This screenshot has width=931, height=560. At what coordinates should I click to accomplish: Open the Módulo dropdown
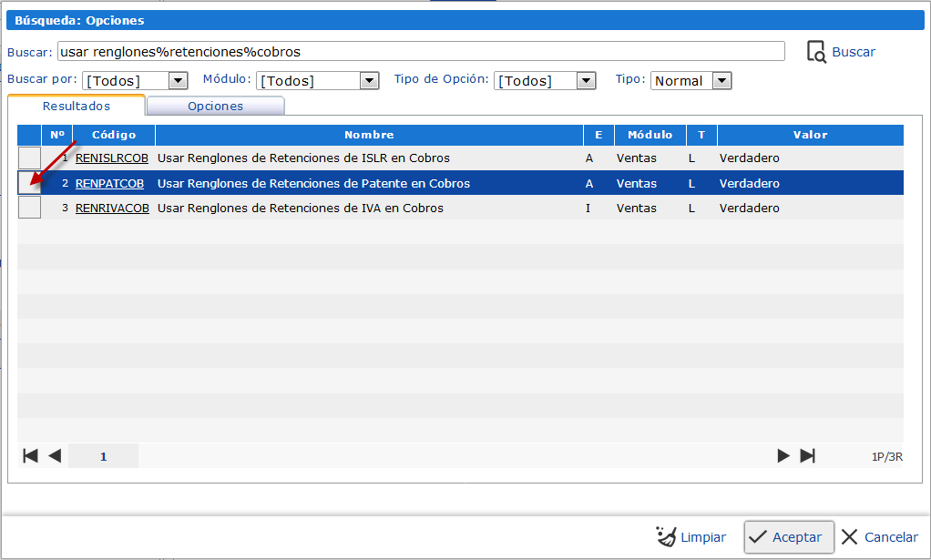(369, 81)
